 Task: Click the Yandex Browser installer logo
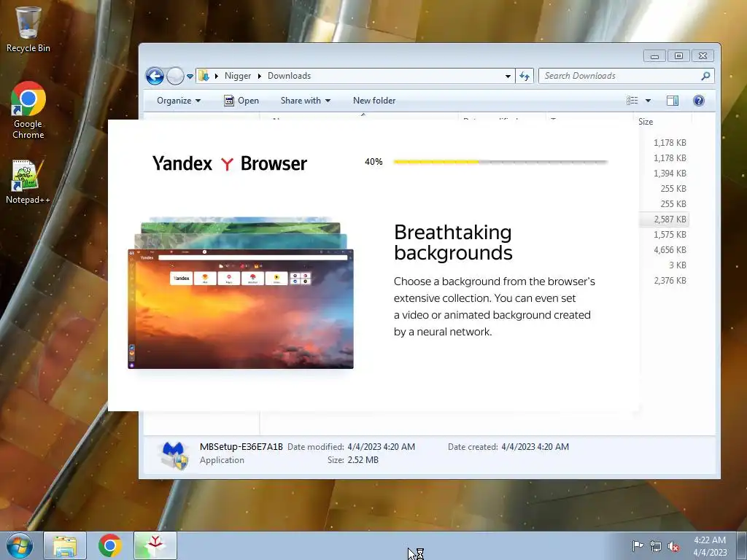(230, 163)
